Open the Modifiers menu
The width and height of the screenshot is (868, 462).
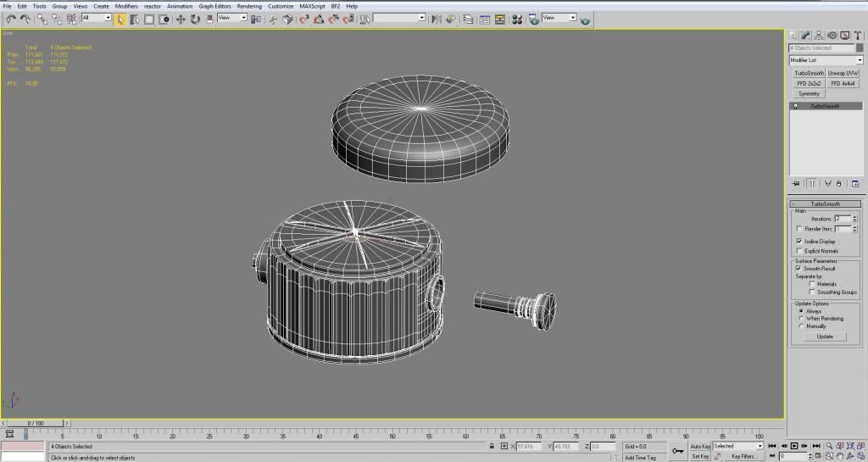pyautogui.click(x=126, y=6)
